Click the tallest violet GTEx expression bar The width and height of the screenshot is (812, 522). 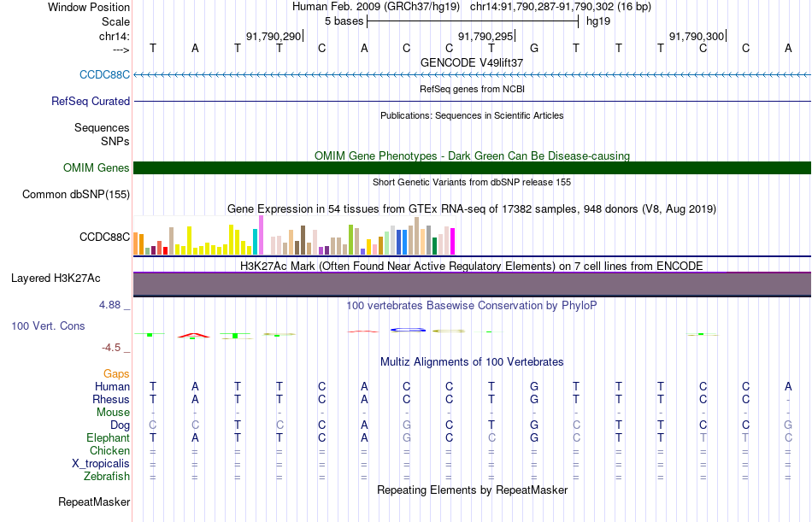pos(261,235)
